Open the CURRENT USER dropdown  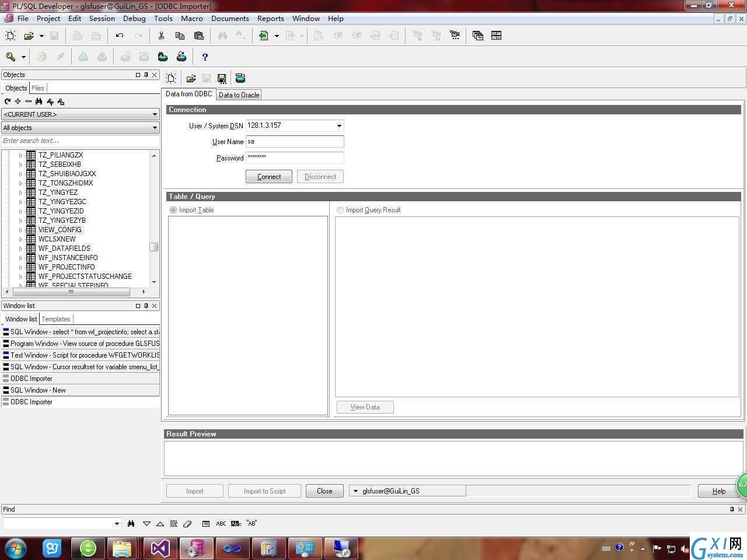click(155, 114)
